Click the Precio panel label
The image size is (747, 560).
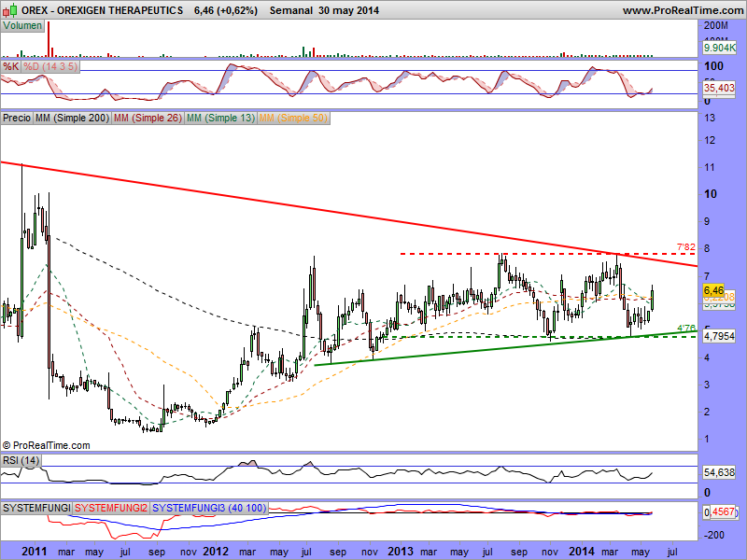[x=17, y=118]
